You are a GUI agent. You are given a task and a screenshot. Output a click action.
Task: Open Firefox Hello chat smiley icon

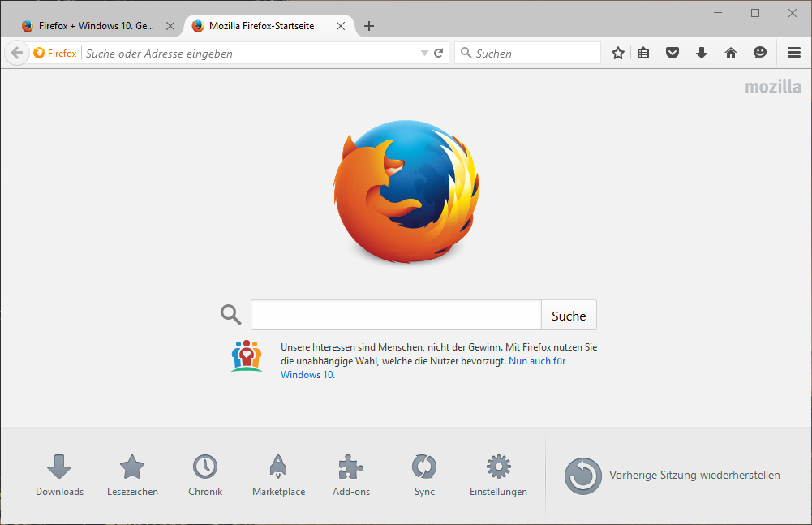(x=760, y=53)
